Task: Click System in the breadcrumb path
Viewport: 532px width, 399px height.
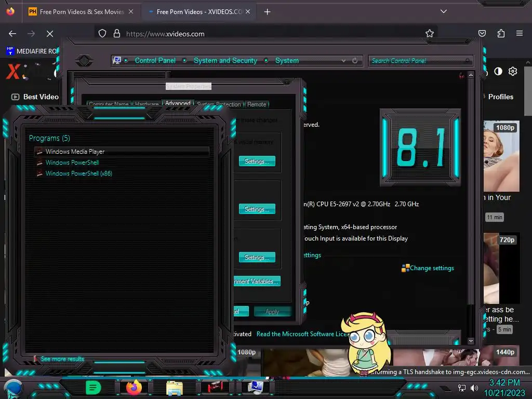Action: pyautogui.click(x=287, y=60)
